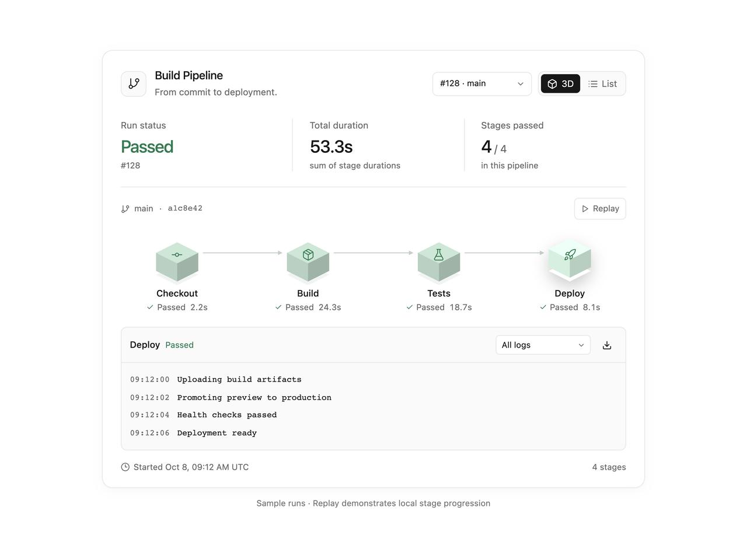Image resolution: width=747 pixels, height=560 pixels.
Task: Download logs with the download icon
Action: point(607,345)
